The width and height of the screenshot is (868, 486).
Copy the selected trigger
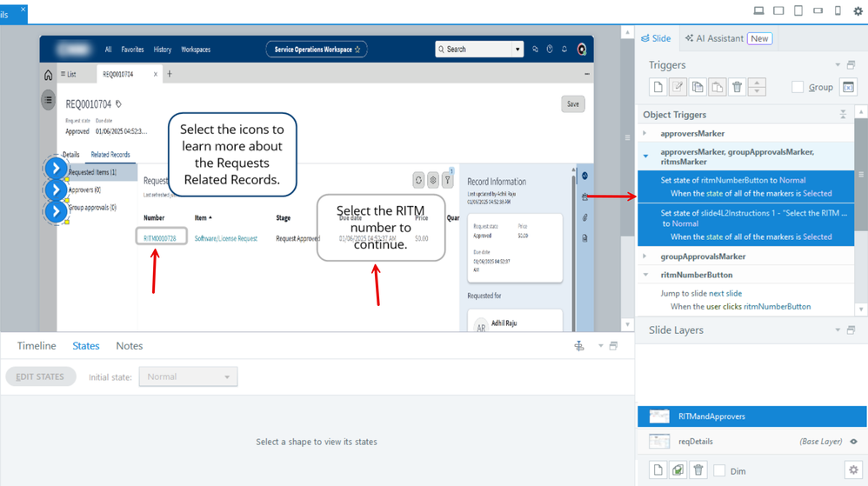pos(698,87)
